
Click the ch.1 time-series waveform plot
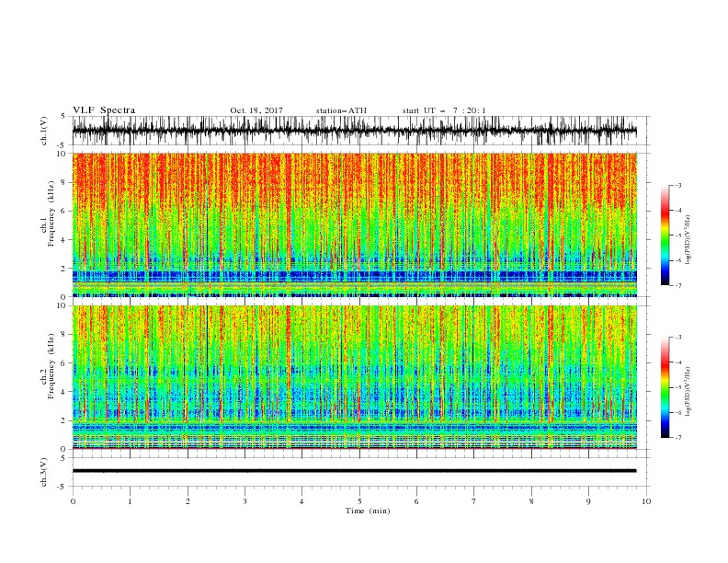tap(354, 131)
